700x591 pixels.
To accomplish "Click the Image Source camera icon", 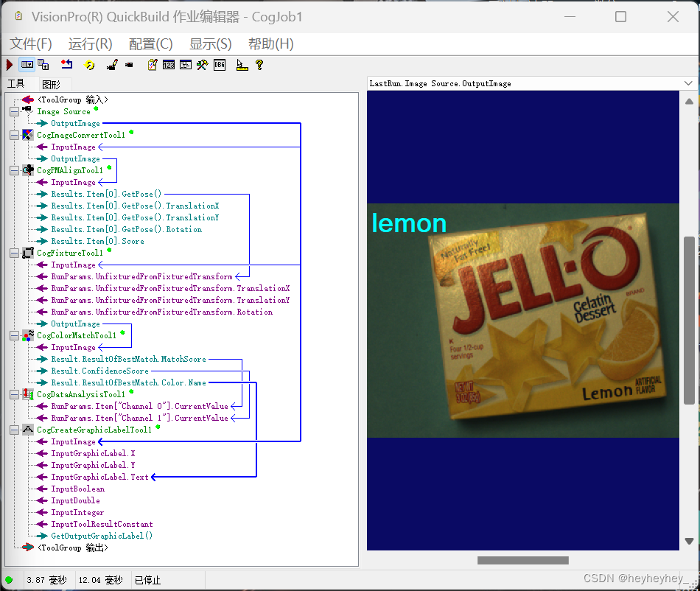I will click(28, 111).
